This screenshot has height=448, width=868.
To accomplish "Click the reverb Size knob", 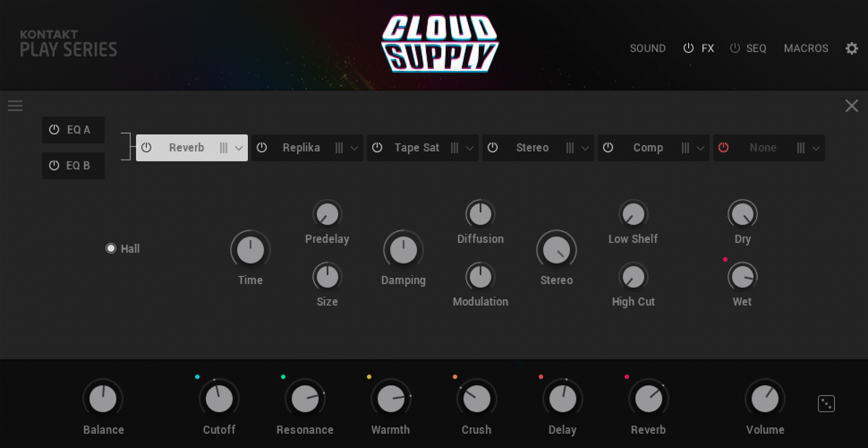I will coord(327,277).
